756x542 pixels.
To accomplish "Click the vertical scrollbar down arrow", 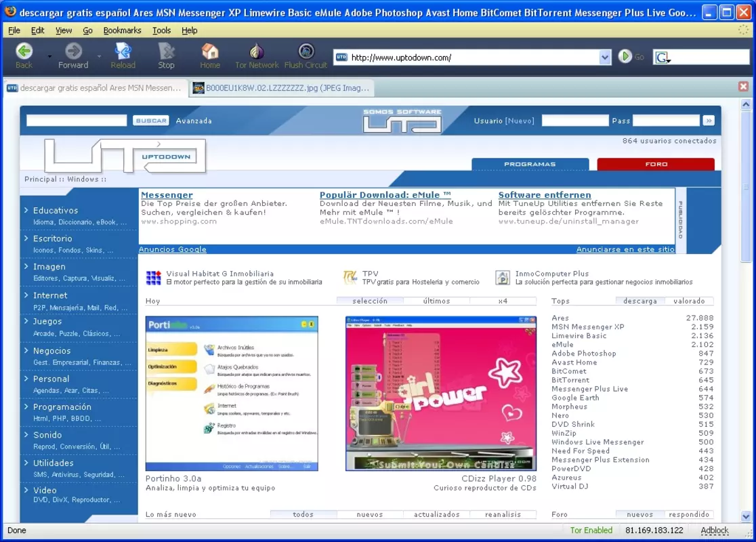I will [746, 516].
